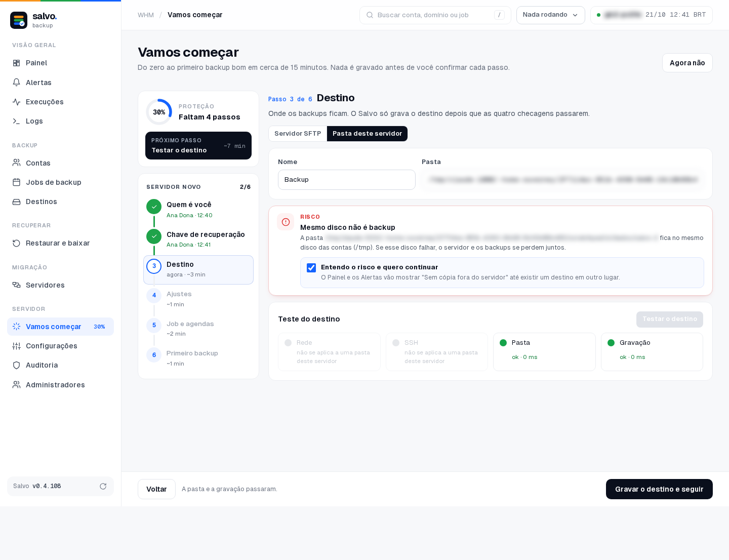The image size is (729, 560).
Task: Open the Painel dashboard icon
Action: pyautogui.click(x=16, y=63)
